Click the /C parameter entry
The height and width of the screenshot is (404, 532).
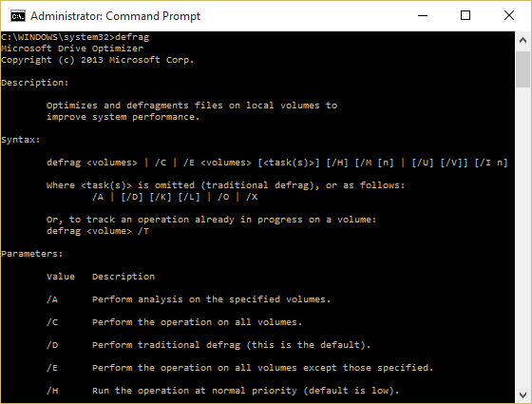click(x=174, y=322)
